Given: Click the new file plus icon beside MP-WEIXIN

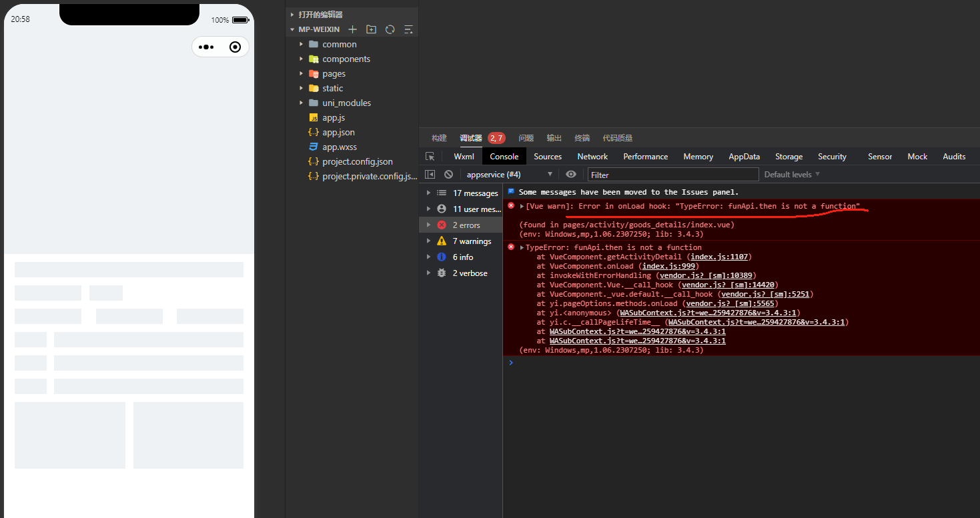Looking at the screenshot, I should [353, 29].
